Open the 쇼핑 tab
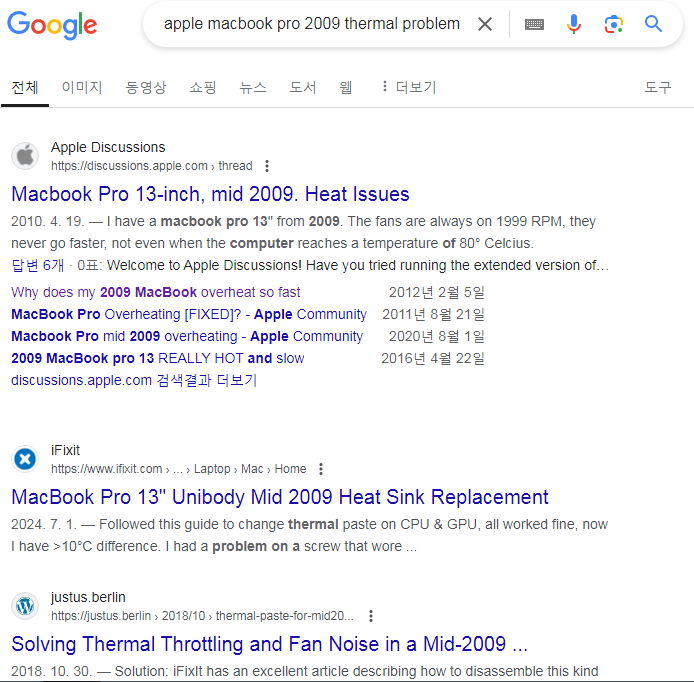 [x=203, y=87]
